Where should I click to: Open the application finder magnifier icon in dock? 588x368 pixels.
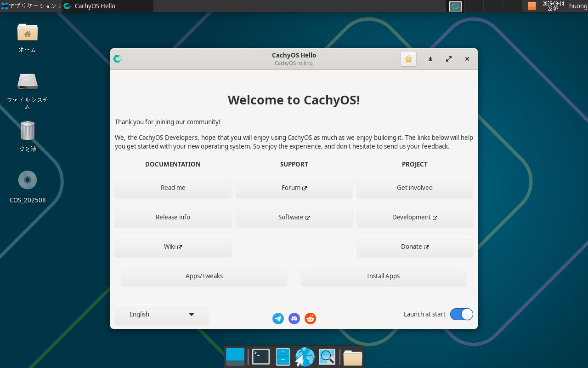tap(327, 357)
